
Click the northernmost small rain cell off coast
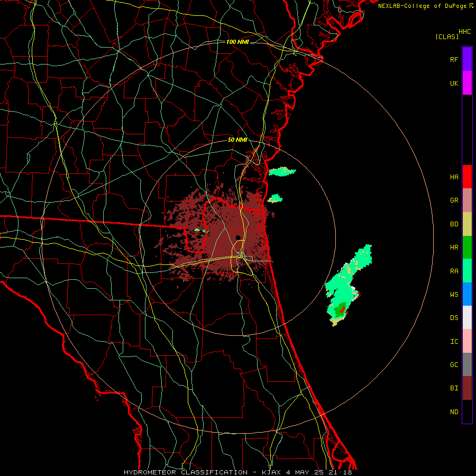282,171
